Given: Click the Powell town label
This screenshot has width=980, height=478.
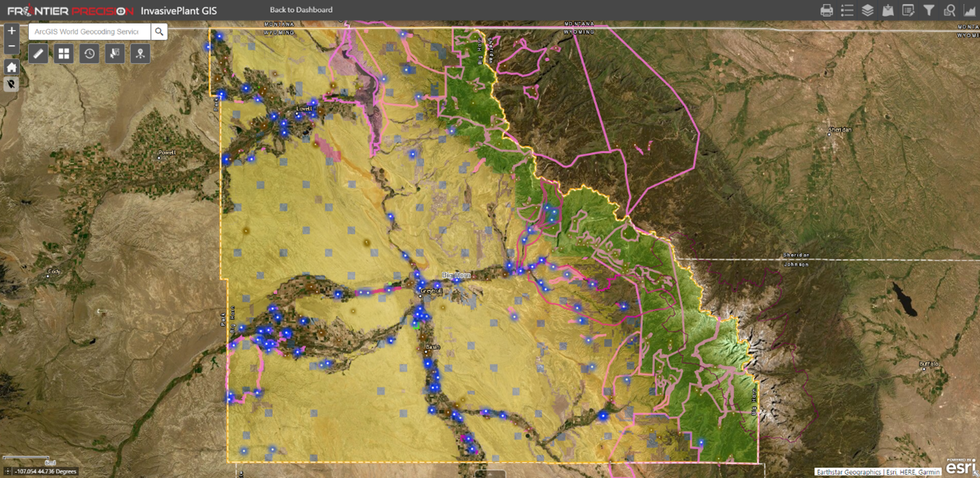Looking at the screenshot, I should 167,152.
